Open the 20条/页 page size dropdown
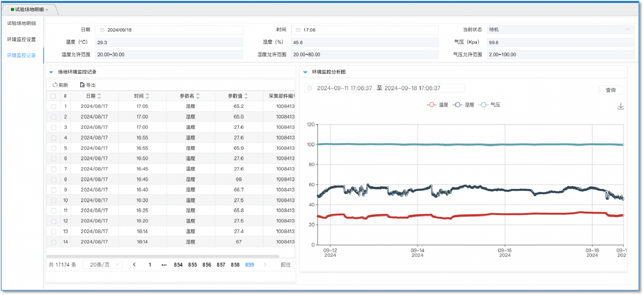This screenshot has width=644, height=295. click(102, 265)
